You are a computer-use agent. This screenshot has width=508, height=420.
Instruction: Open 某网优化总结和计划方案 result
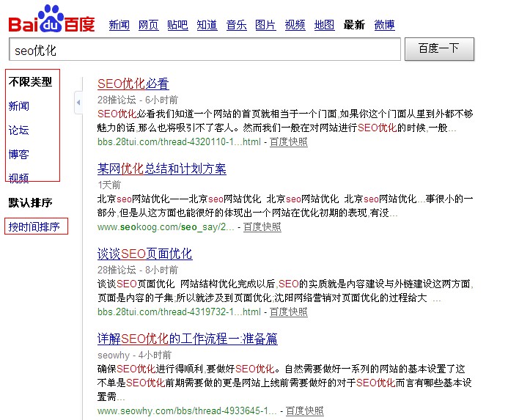161,169
